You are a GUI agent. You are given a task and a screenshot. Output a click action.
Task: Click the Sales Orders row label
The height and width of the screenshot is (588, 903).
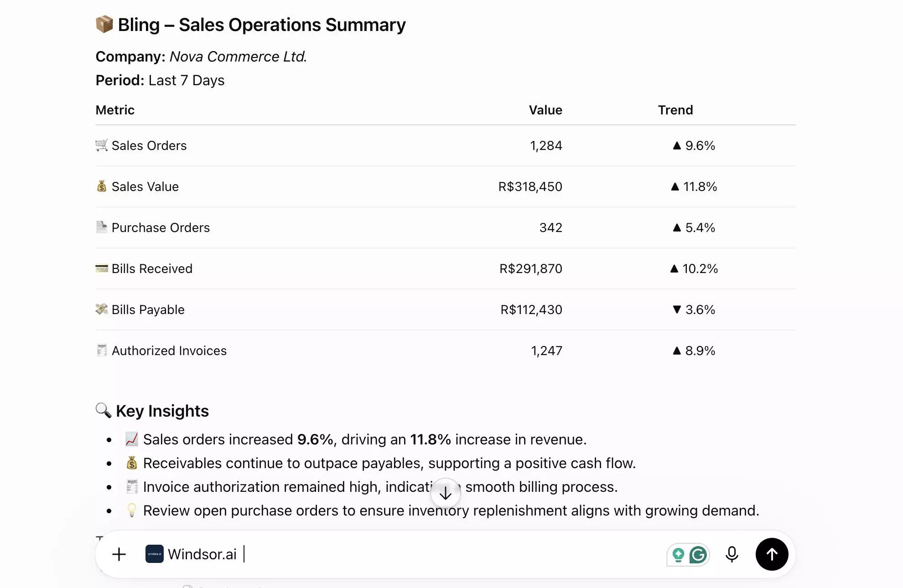click(149, 145)
